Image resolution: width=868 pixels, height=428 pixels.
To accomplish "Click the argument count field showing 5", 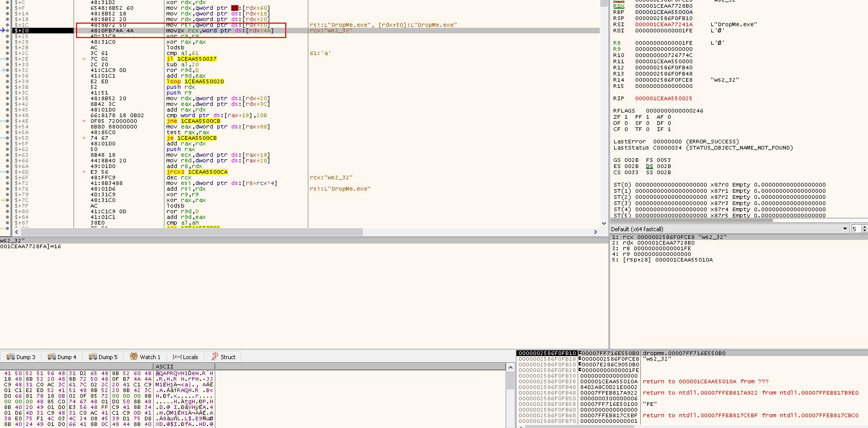I will point(856,229).
